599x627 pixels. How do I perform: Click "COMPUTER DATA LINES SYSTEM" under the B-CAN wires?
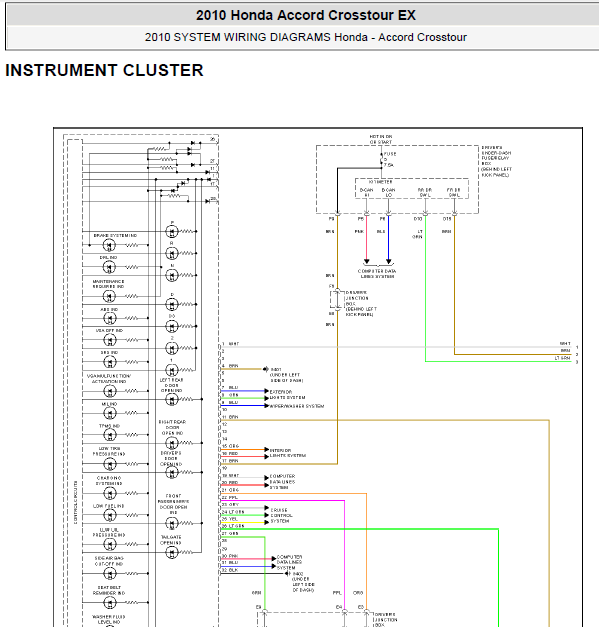click(377, 274)
